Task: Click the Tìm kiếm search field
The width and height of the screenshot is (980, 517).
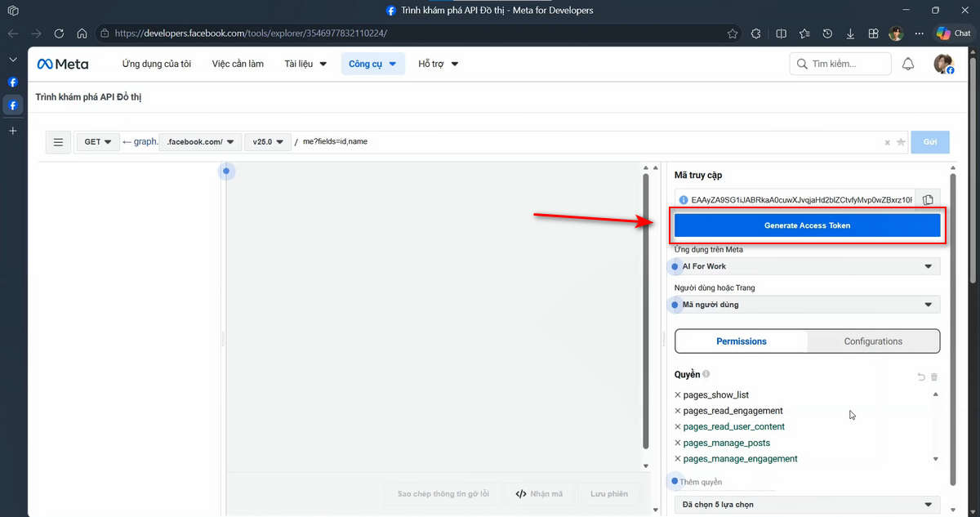Action: [840, 64]
